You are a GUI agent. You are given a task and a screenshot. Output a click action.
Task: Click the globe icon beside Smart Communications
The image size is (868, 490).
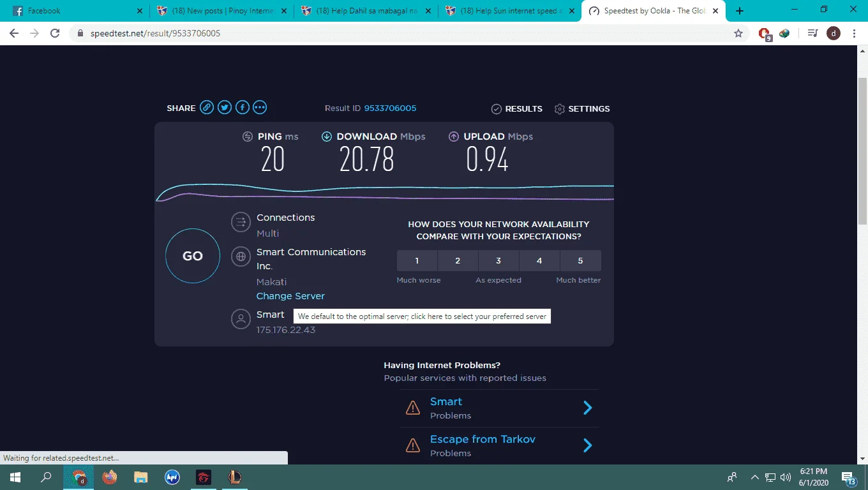click(x=241, y=256)
